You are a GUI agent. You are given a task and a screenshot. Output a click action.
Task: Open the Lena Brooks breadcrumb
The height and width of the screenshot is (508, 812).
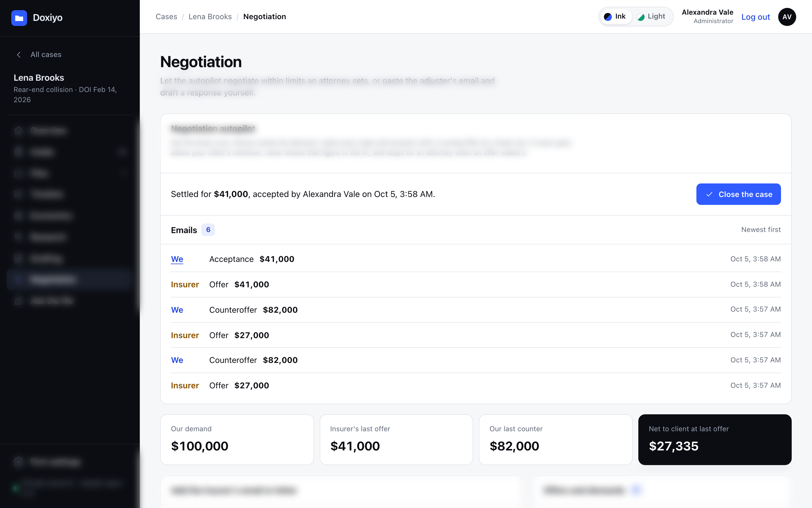point(210,16)
